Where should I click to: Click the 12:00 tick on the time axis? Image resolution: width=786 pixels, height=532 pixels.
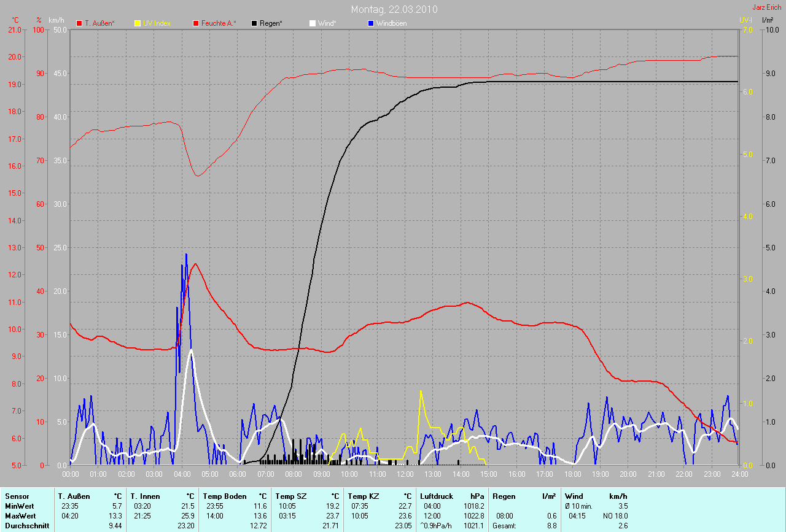pos(405,474)
